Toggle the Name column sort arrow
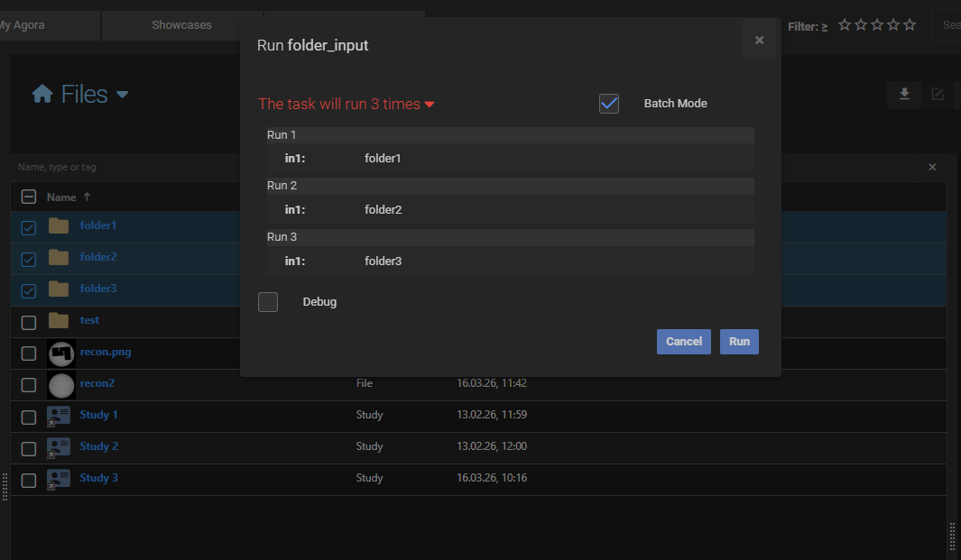Image resolution: width=961 pixels, height=560 pixels. [86, 197]
